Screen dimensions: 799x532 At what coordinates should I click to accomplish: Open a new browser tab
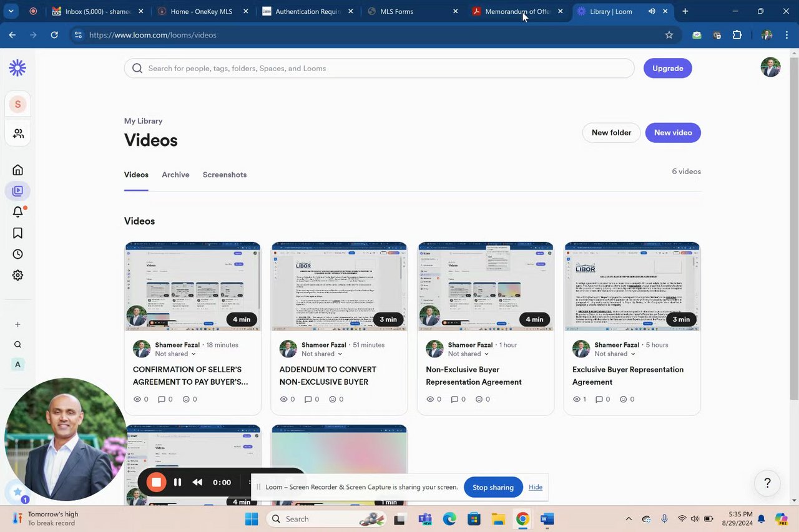pyautogui.click(x=685, y=11)
